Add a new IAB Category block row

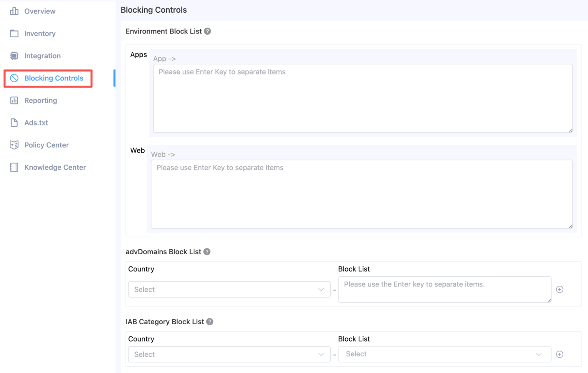point(559,354)
